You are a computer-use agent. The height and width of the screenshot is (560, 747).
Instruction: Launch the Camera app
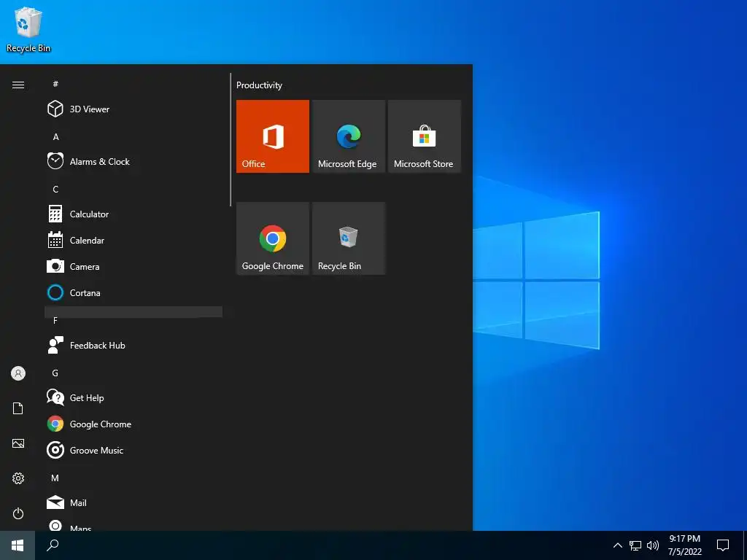click(133, 266)
